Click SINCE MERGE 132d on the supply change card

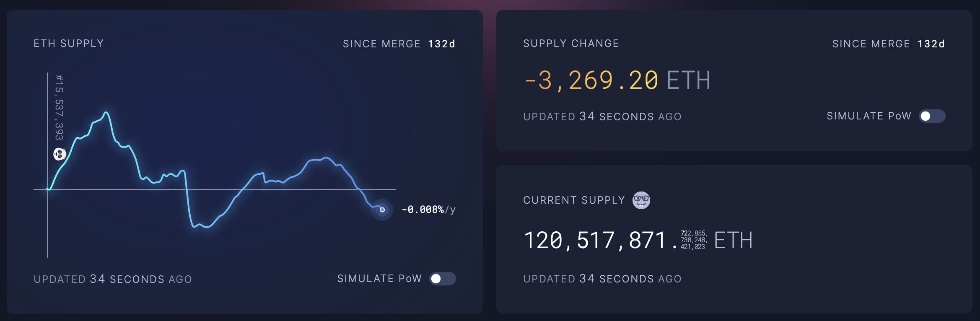889,44
